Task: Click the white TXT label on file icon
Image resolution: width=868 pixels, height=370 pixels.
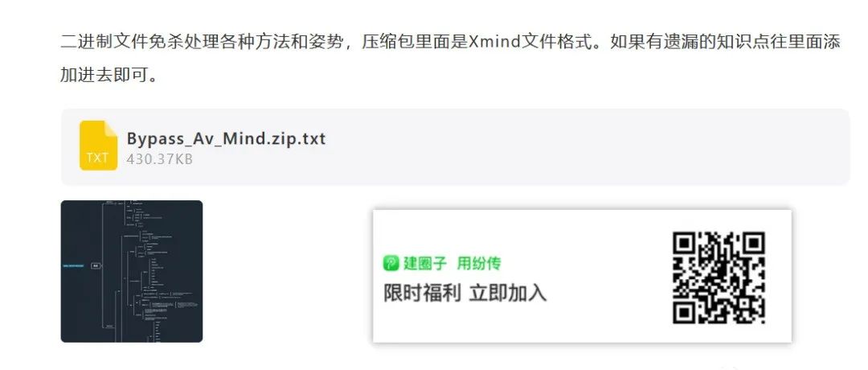Action: coord(97,158)
